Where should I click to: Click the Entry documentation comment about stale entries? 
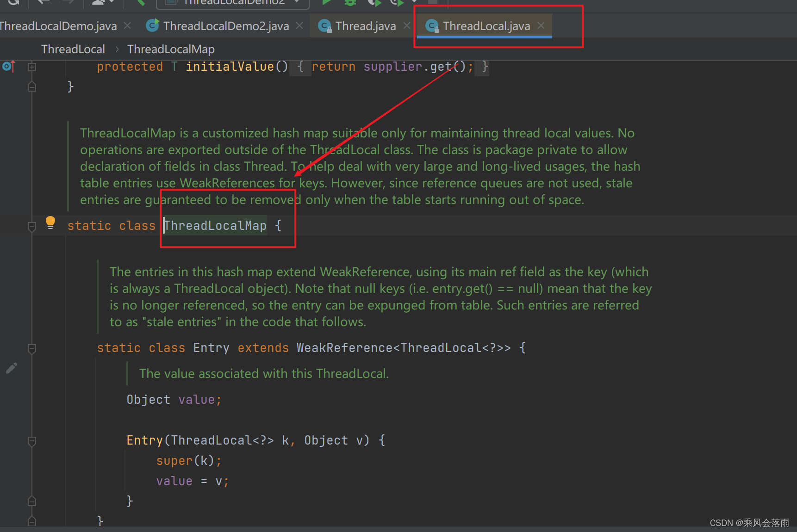click(x=380, y=297)
